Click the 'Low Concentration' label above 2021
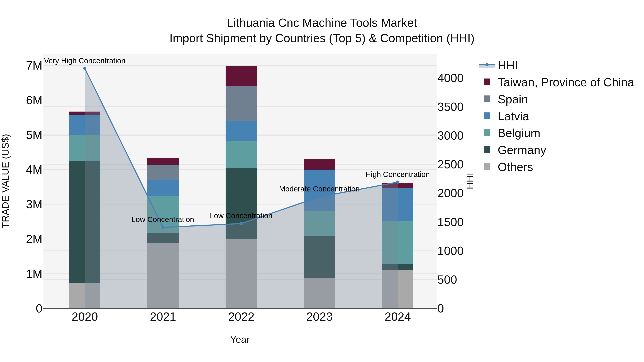The width and height of the screenshot is (644, 362). 163,220
